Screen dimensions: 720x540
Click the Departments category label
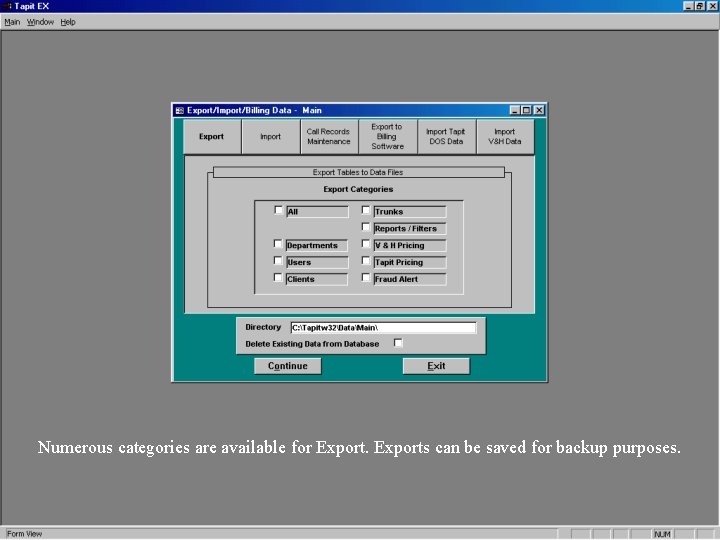tap(317, 246)
